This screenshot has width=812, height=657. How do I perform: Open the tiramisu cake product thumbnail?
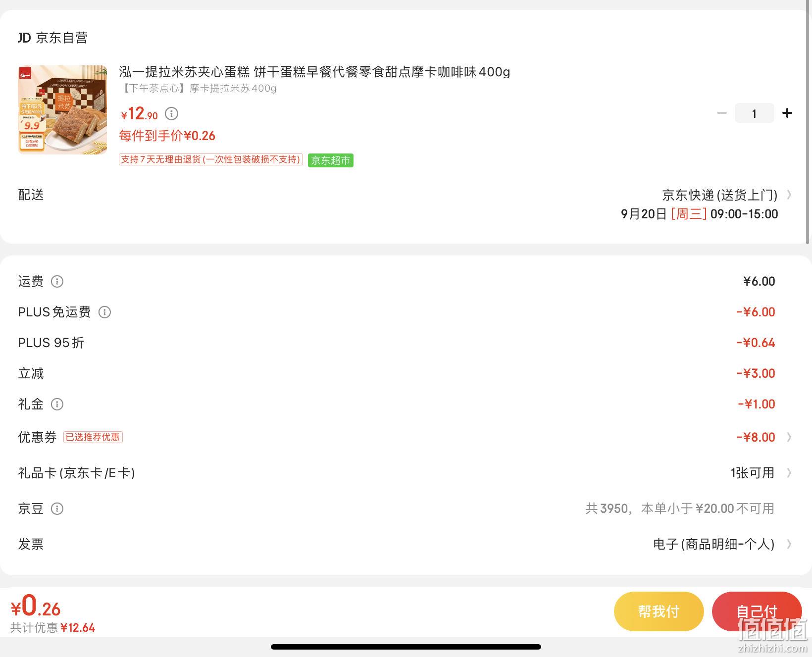click(x=62, y=110)
